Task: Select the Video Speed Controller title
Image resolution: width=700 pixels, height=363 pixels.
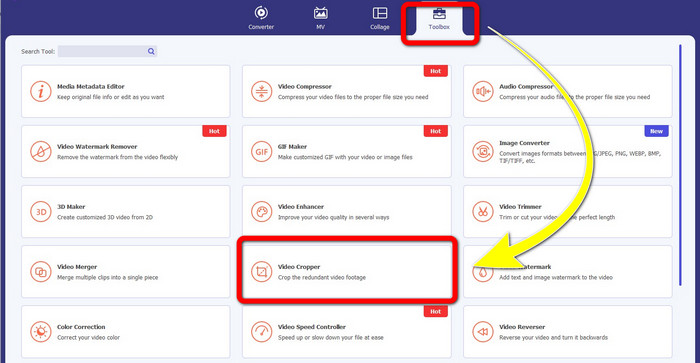Action: point(312,327)
